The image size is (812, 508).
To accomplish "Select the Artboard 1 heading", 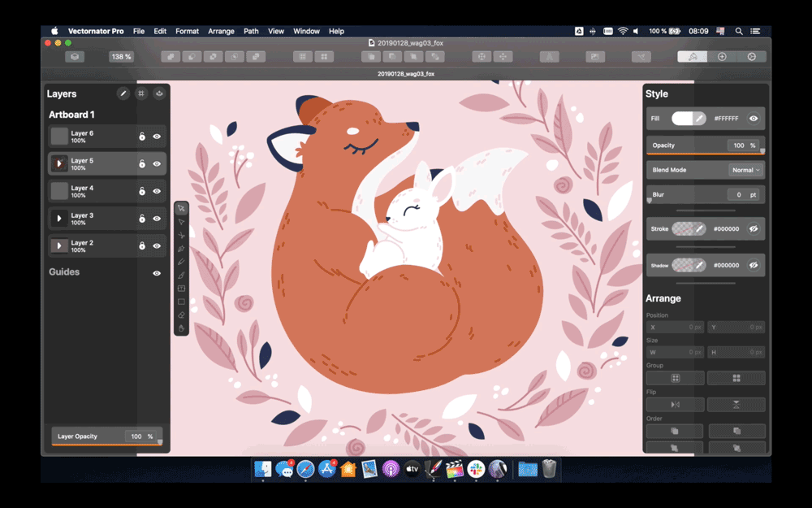I will pyautogui.click(x=71, y=115).
